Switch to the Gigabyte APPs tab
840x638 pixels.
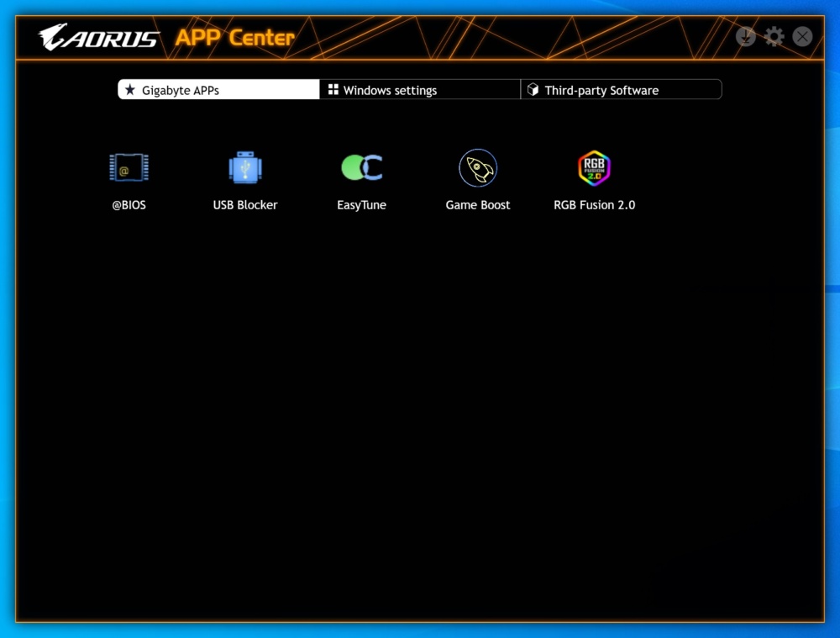pos(218,90)
